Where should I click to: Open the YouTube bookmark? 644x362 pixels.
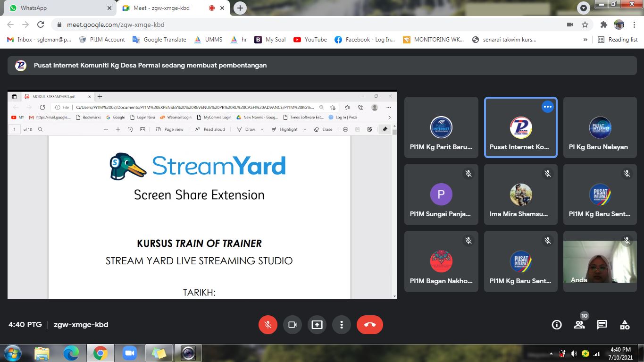click(310, 40)
